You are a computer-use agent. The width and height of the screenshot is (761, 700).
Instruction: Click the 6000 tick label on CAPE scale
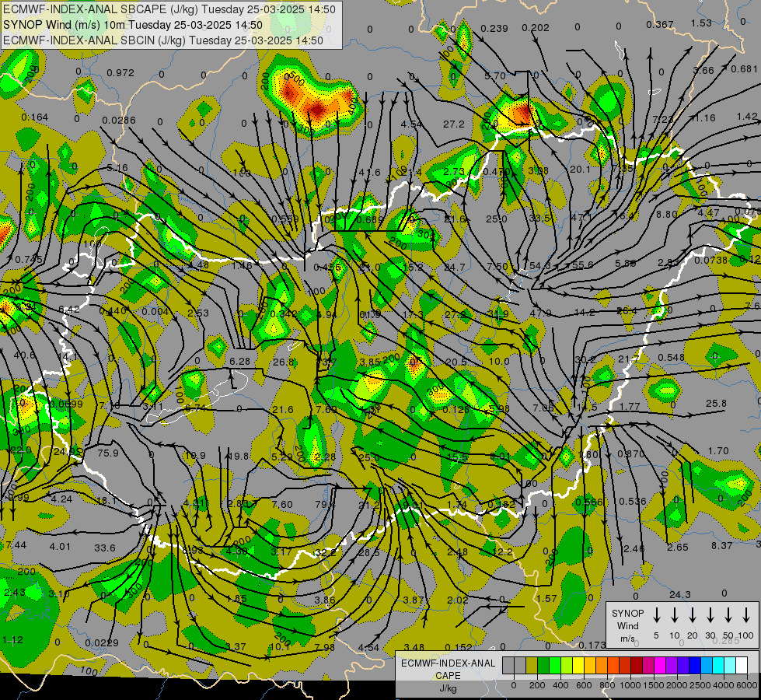coord(746,685)
